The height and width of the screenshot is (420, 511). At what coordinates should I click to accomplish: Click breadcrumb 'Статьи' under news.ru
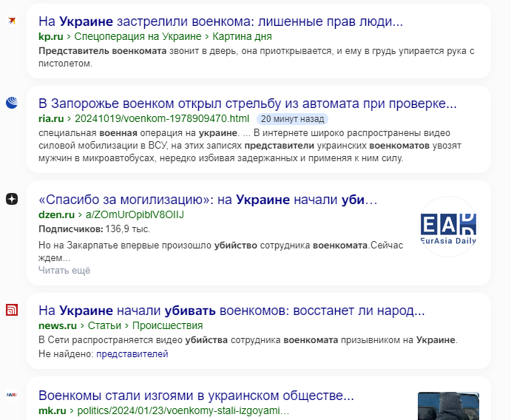(104, 325)
